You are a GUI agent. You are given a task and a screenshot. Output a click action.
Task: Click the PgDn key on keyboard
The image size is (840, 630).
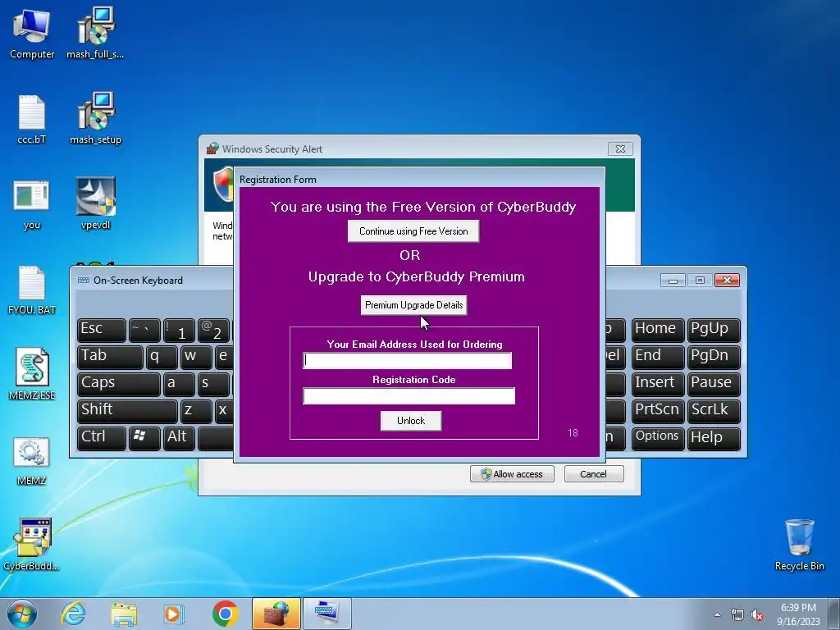[714, 357]
